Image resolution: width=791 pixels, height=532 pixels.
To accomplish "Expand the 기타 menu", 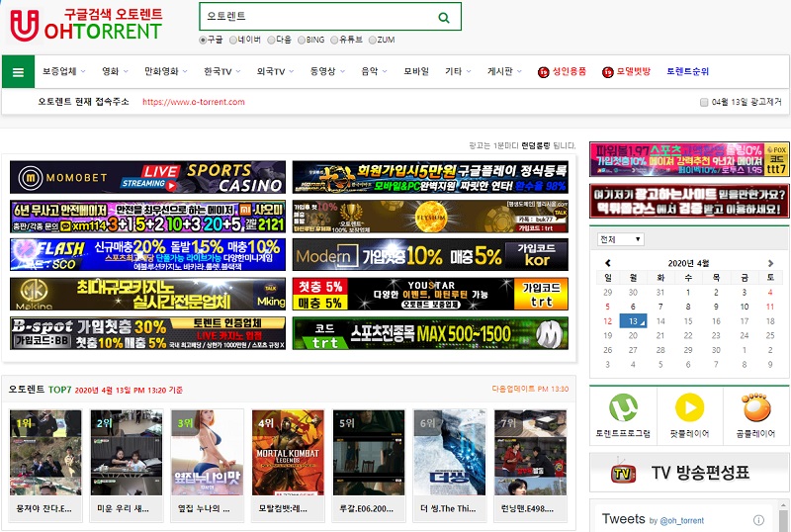I will (x=458, y=71).
